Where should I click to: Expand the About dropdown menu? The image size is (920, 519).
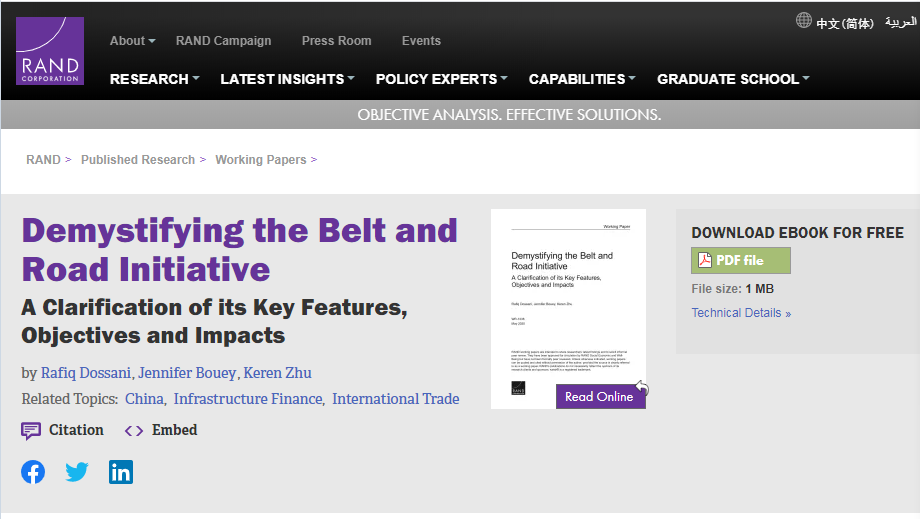pos(132,41)
